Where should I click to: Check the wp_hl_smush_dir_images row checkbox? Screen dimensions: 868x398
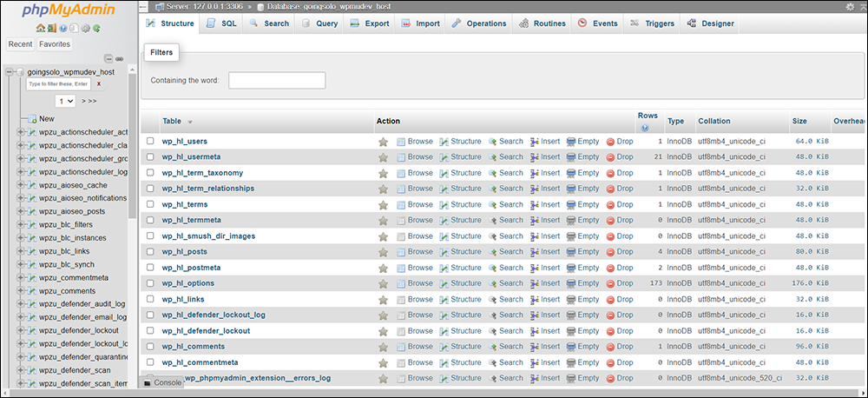(x=150, y=236)
